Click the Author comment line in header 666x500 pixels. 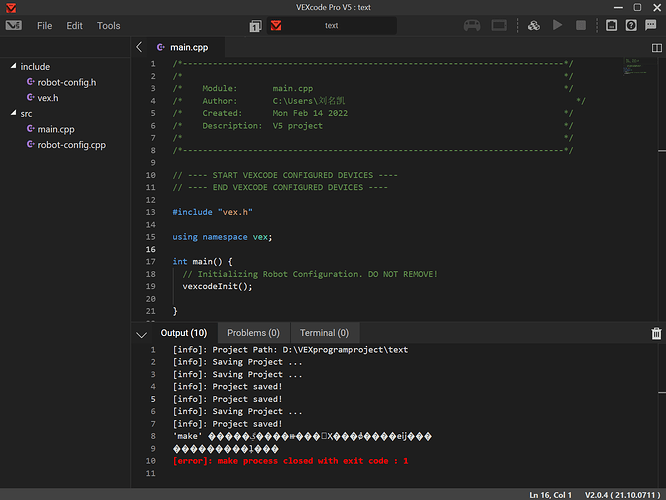(x=379, y=101)
